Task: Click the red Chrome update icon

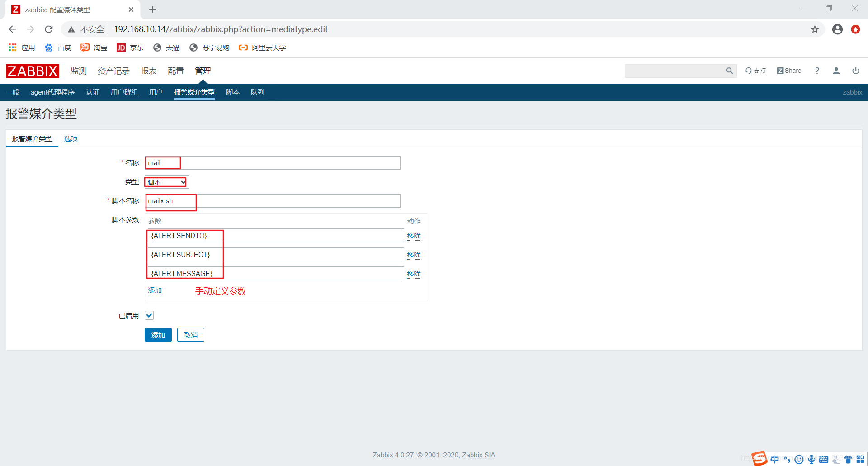Action: point(855,29)
